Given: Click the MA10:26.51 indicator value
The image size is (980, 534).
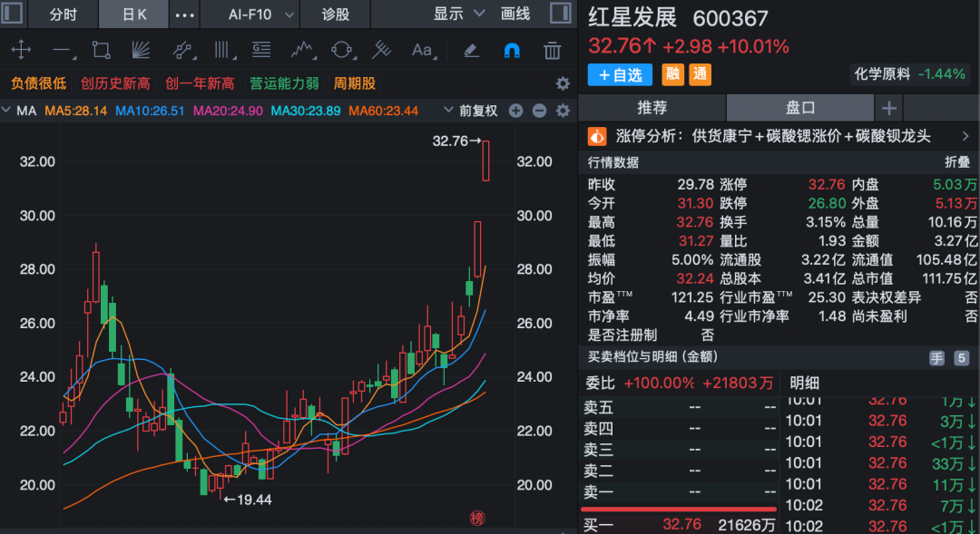Looking at the screenshot, I should click(150, 112).
